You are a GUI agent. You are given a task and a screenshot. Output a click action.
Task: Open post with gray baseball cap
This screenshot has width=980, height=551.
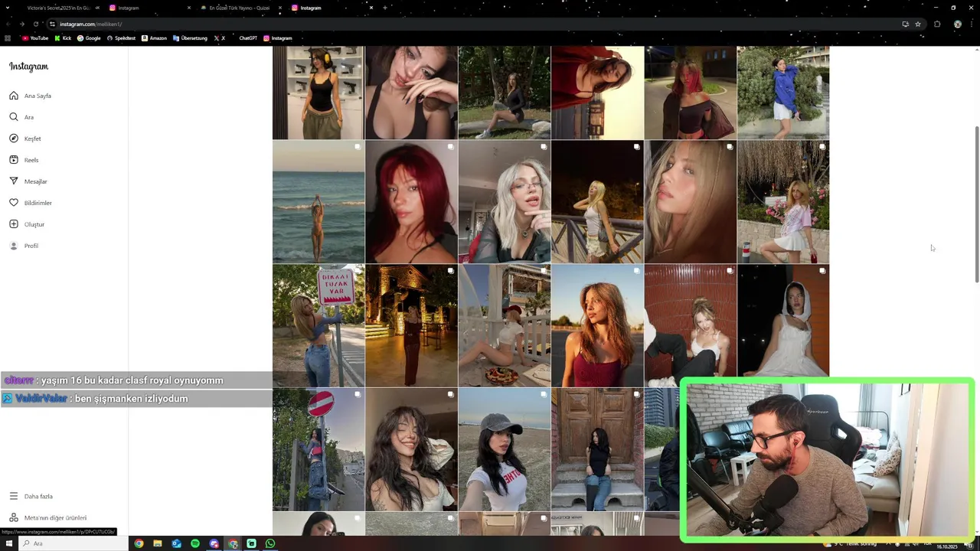click(x=505, y=449)
